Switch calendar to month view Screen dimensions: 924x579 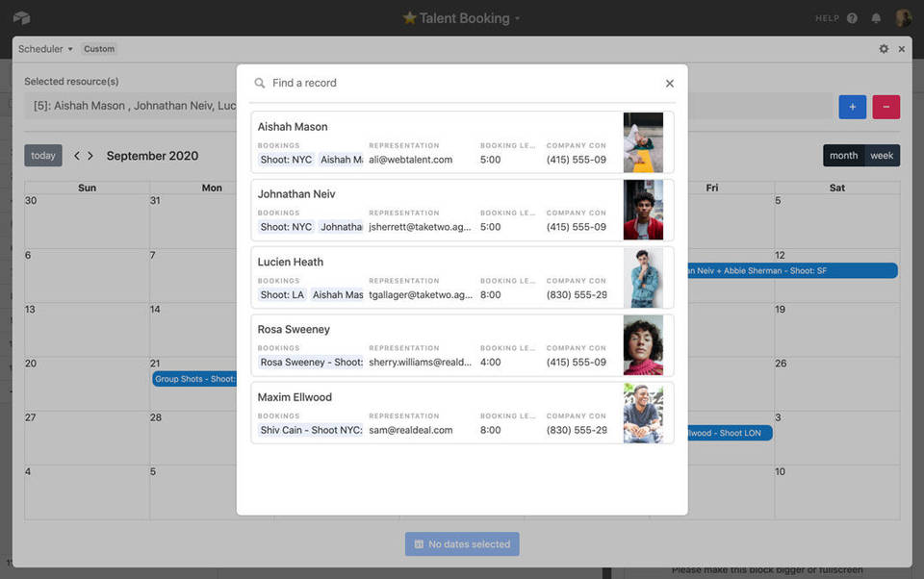(x=843, y=155)
